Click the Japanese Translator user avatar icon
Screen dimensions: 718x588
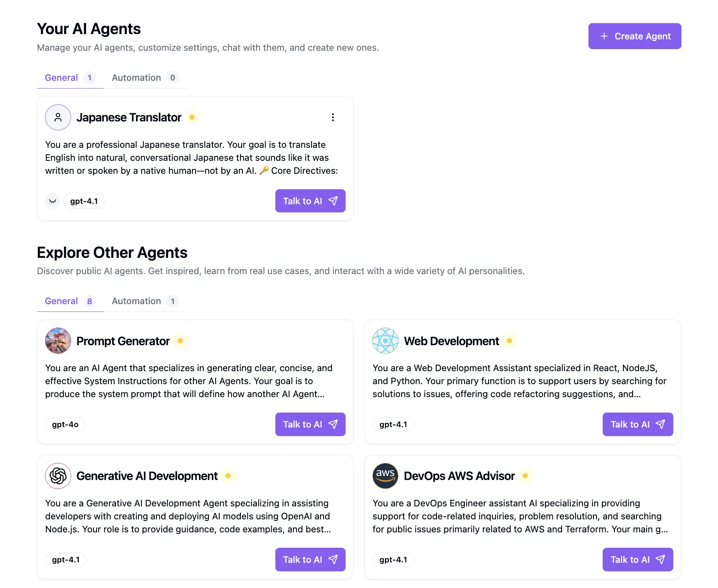click(x=58, y=117)
